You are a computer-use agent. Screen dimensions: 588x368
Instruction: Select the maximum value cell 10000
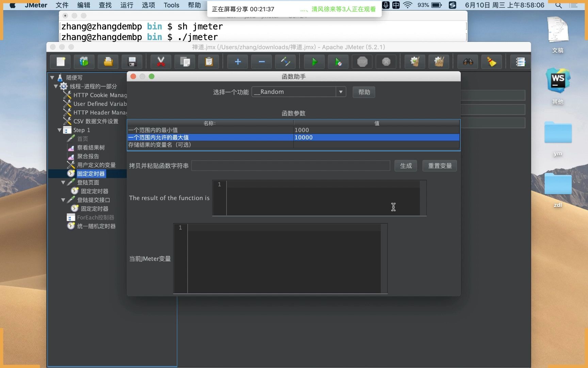point(376,137)
